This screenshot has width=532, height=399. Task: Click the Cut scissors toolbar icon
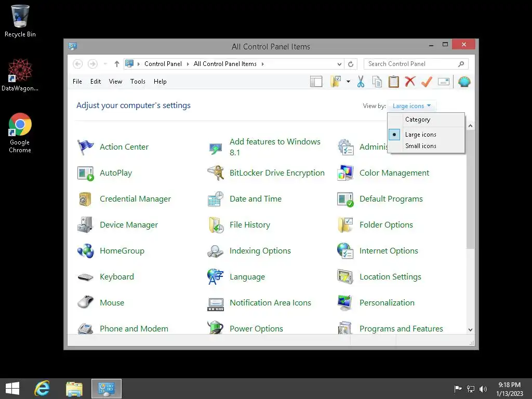tap(361, 82)
